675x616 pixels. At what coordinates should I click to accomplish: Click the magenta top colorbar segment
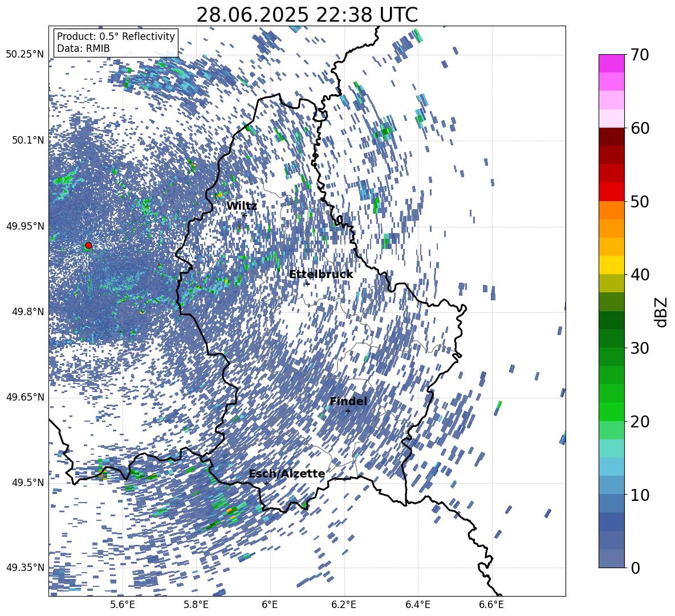coord(611,63)
